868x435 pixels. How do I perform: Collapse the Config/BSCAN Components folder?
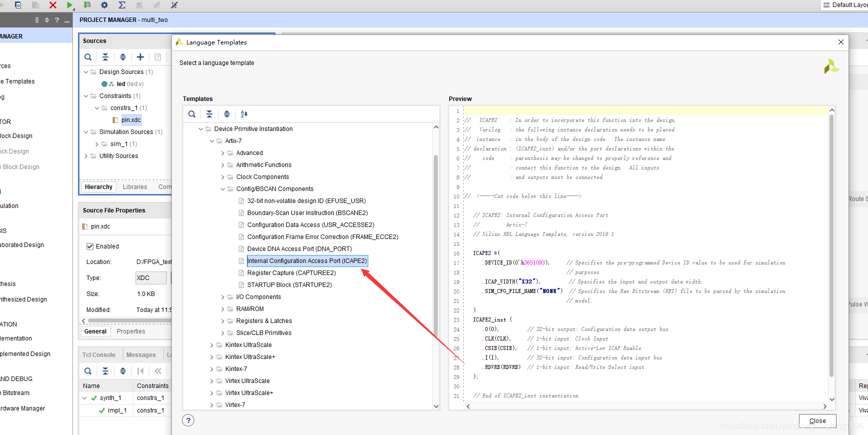[x=223, y=189]
